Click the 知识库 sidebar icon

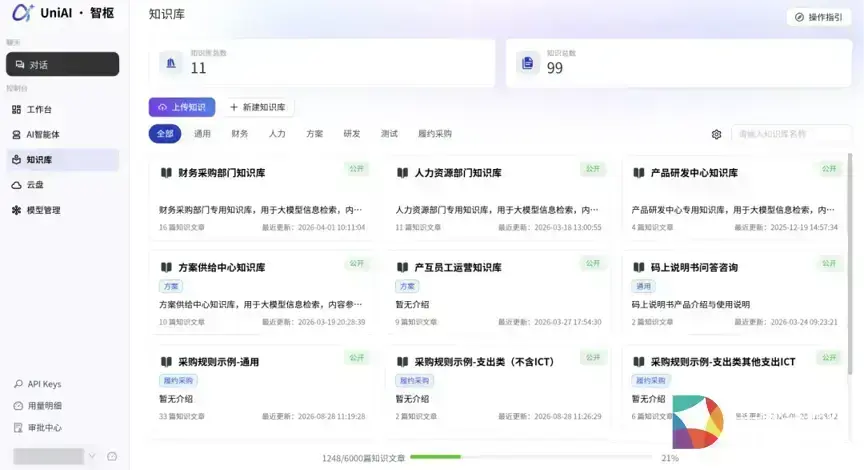(x=17, y=160)
